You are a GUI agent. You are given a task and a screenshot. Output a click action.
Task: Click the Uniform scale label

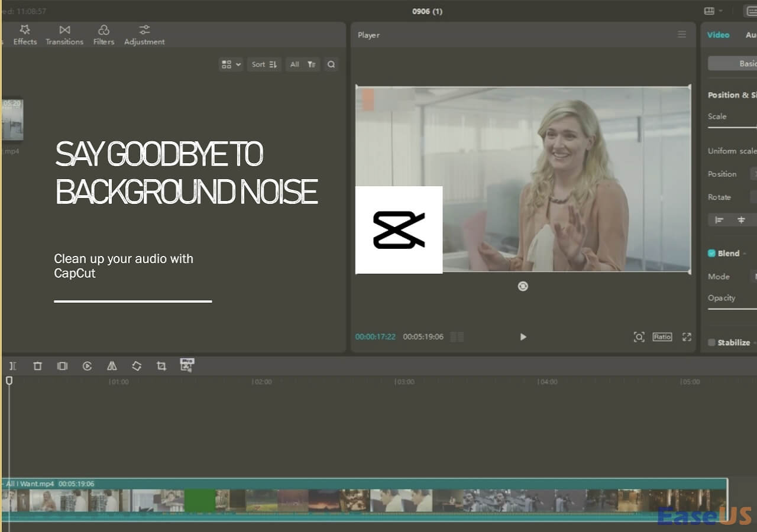(732, 151)
